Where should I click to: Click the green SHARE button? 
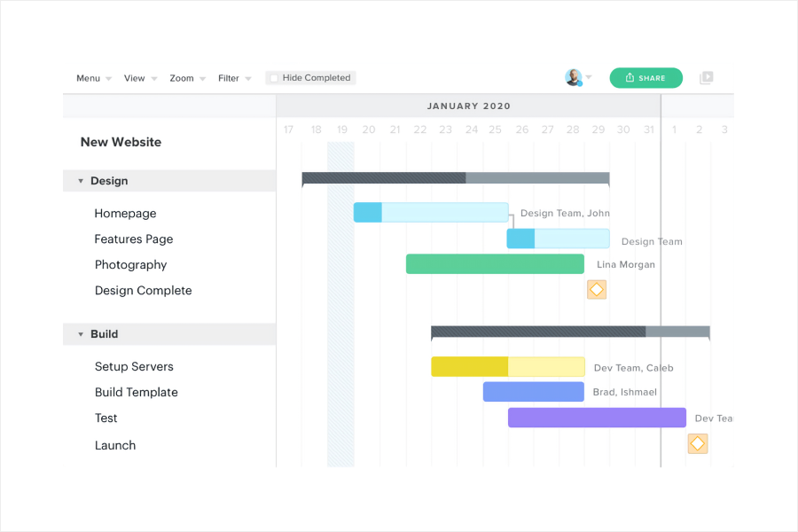click(645, 78)
